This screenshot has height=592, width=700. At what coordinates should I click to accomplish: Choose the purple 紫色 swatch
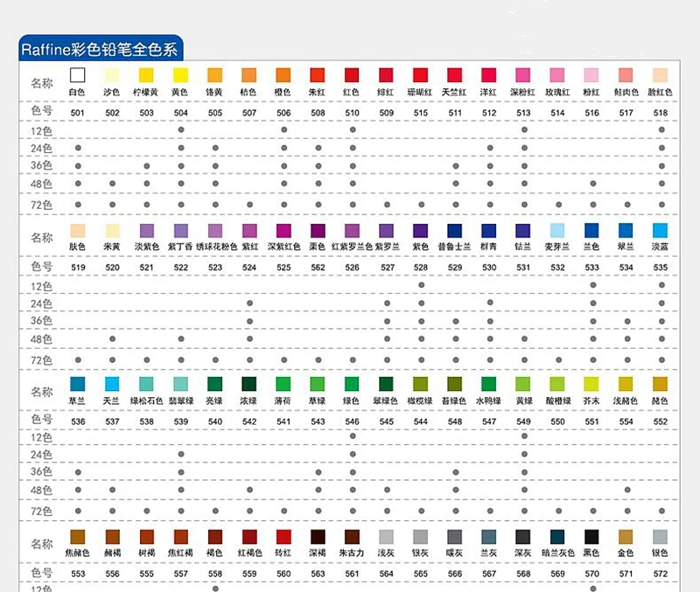coord(421,231)
